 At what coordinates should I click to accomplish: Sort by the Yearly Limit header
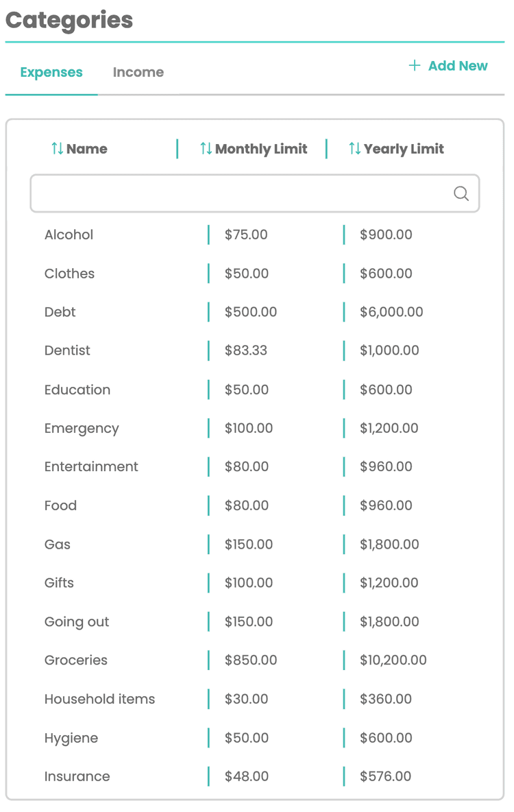click(404, 149)
